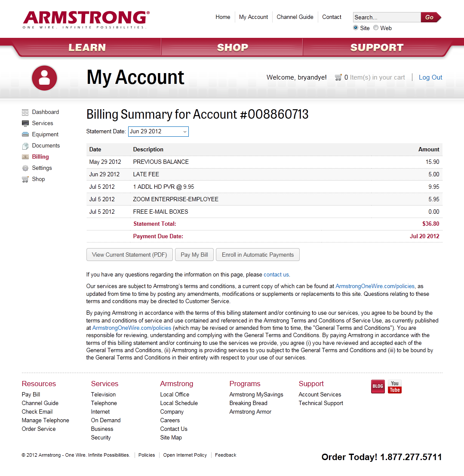
Task: Click into the Search input field
Action: pos(386,17)
